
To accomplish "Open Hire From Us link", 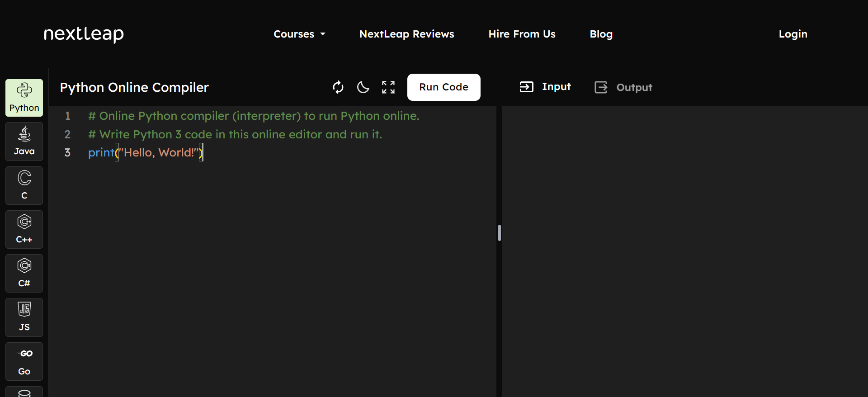I will click(522, 34).
